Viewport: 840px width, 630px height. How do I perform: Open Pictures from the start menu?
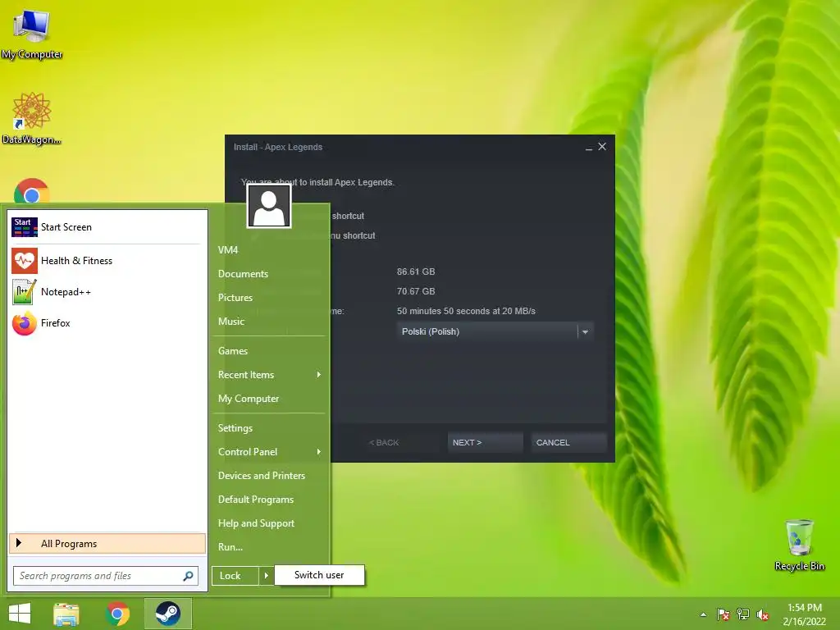[235, 298]
